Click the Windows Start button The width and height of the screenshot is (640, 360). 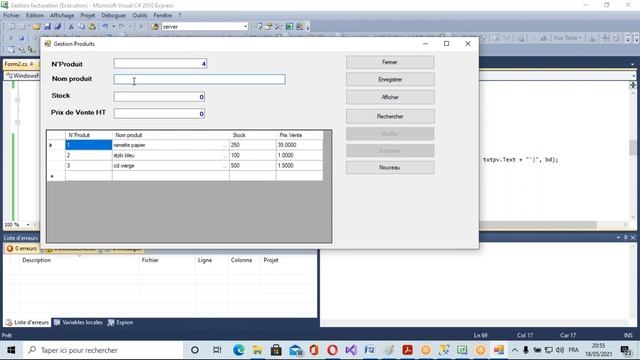[11, 350]
